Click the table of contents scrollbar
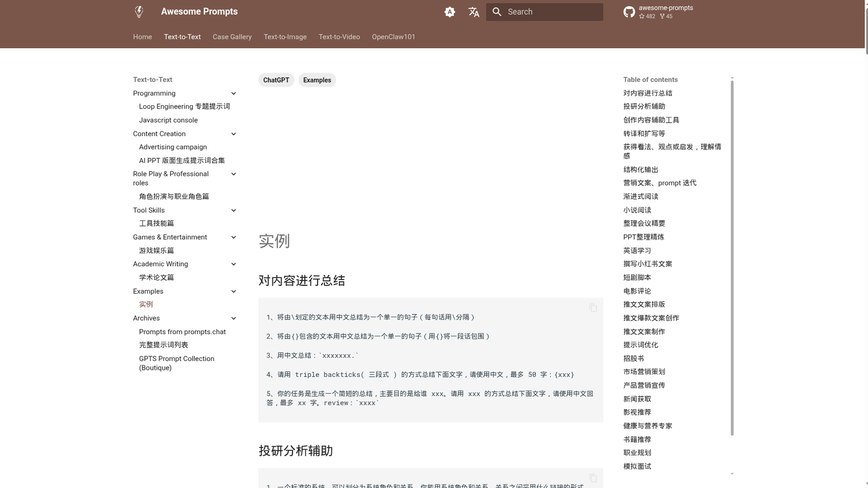 (x=732, y=258)
